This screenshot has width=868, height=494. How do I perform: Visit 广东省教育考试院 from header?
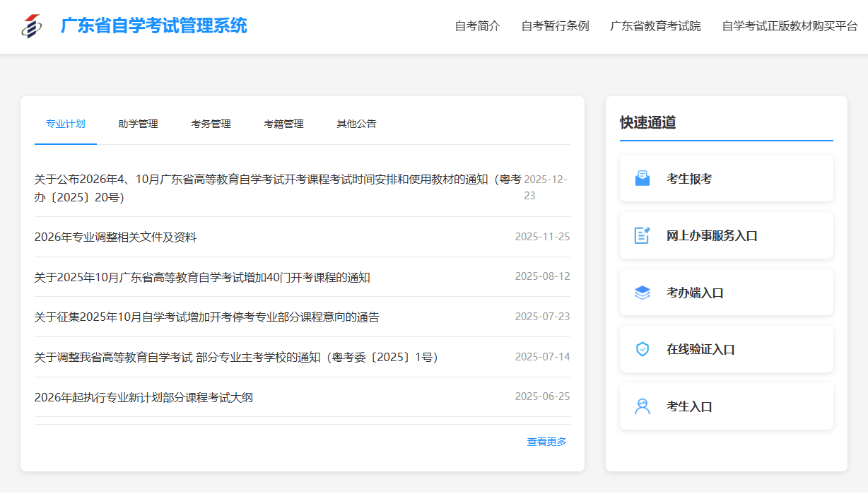(655, 26)
